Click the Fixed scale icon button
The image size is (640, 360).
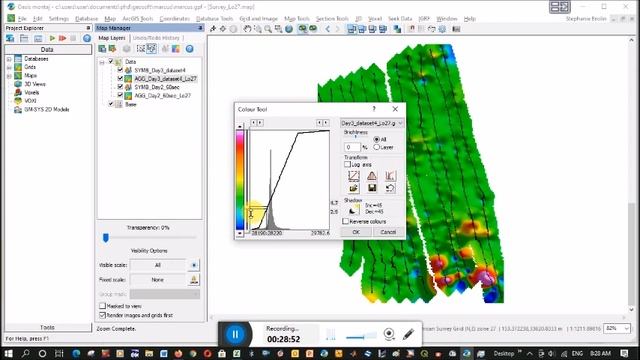coord(193,280)
